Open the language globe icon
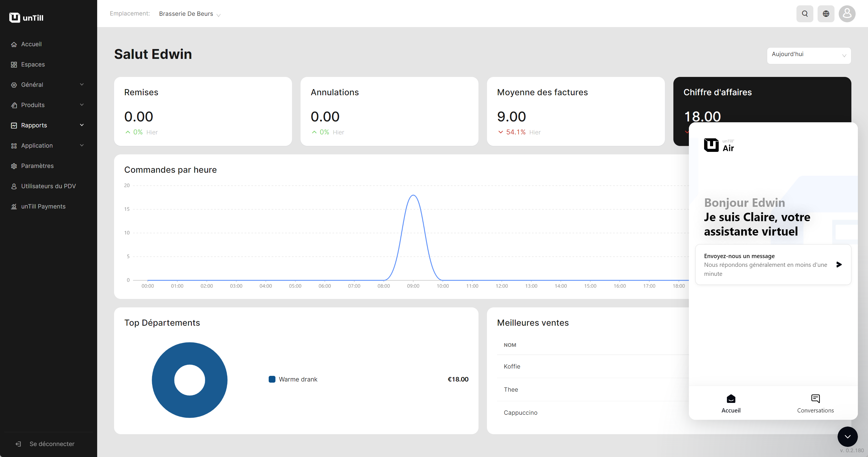The height and width of the screenshot is (457, 868). (826, 14)
